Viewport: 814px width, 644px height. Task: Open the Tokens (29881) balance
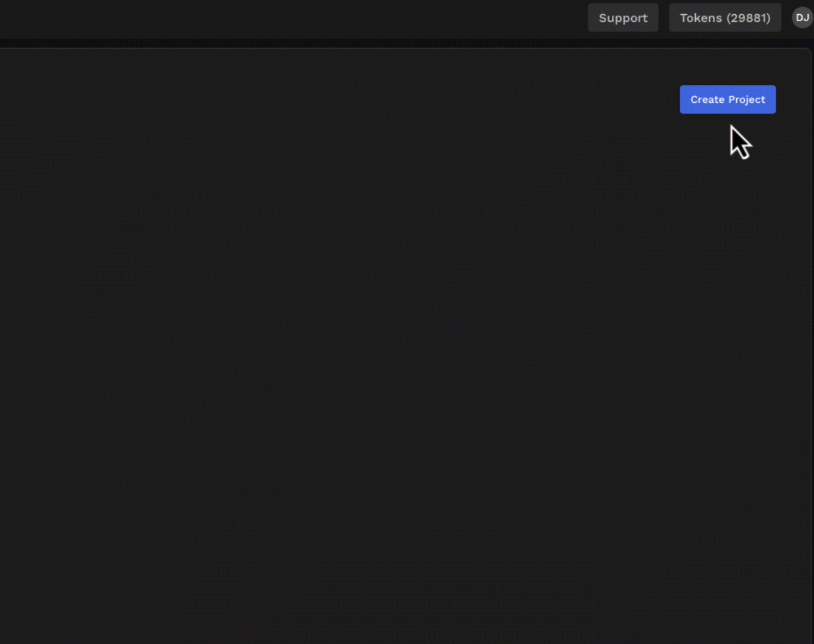(725, 18)
